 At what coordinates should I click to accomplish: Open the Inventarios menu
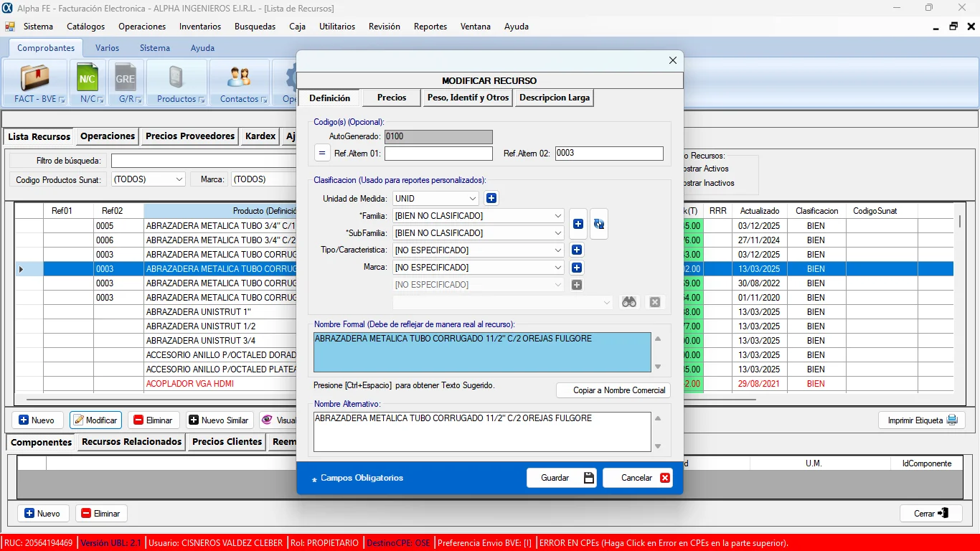(200, 27)
